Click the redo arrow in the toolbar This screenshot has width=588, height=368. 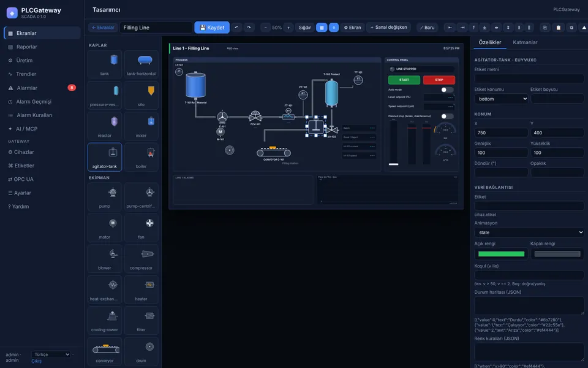tap(249, 28)
